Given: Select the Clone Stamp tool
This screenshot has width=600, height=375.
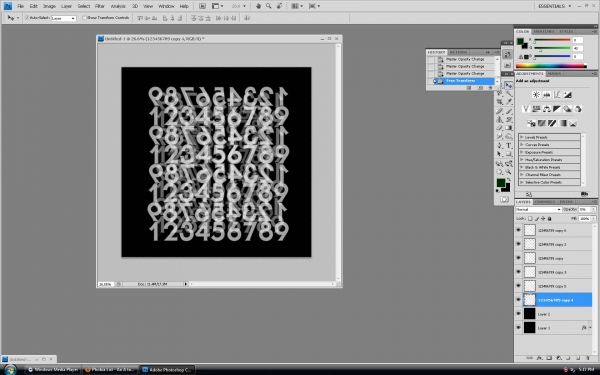Looking at the screenshot, I should [499, 119].
